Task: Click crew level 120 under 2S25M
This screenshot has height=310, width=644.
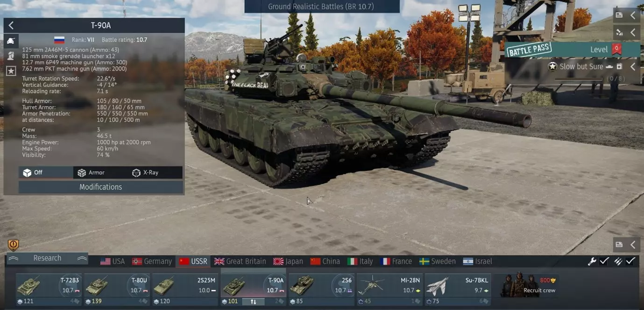Action: click(162, 302)
